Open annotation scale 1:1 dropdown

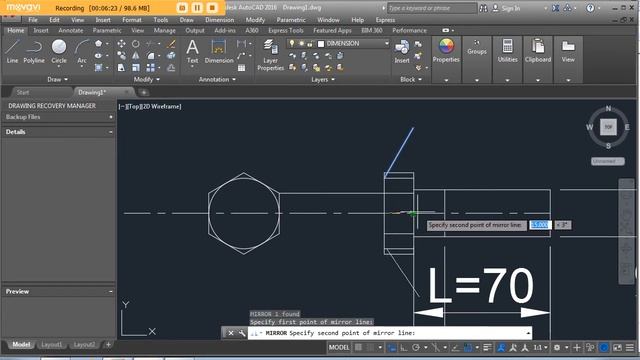[541, 347]
